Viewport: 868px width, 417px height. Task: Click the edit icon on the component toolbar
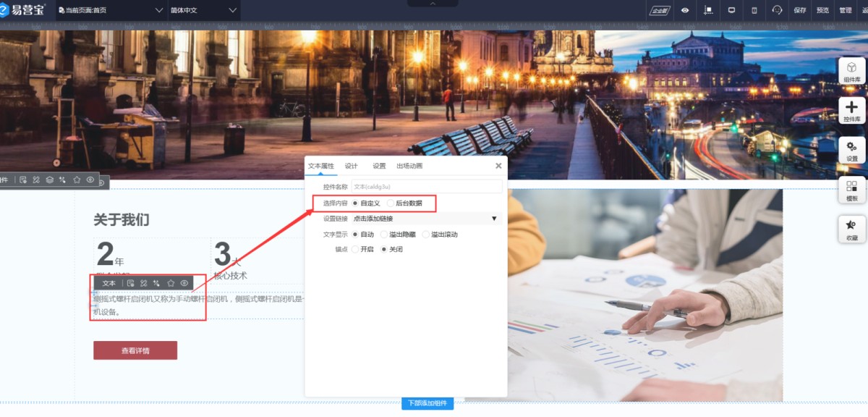coord(23,180)
